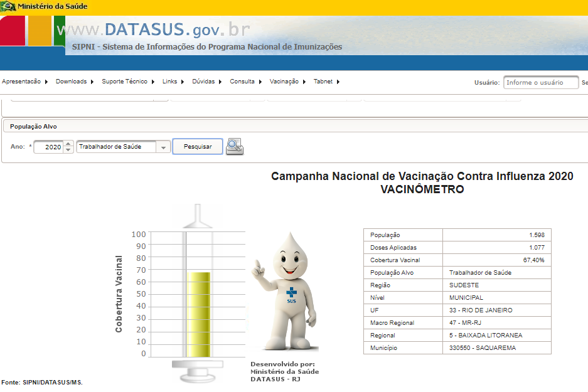This screenshot has height=392, width=588.
Task: Open the Links menu
Action: click(x=173, y=82)
